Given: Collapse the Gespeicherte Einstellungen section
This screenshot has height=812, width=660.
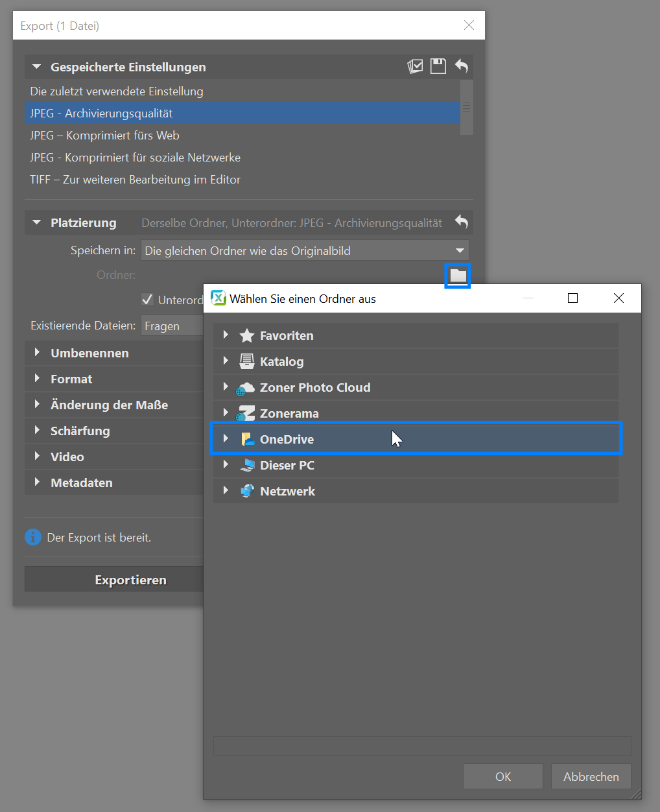Looking at the screenshot, I should 37,67.
